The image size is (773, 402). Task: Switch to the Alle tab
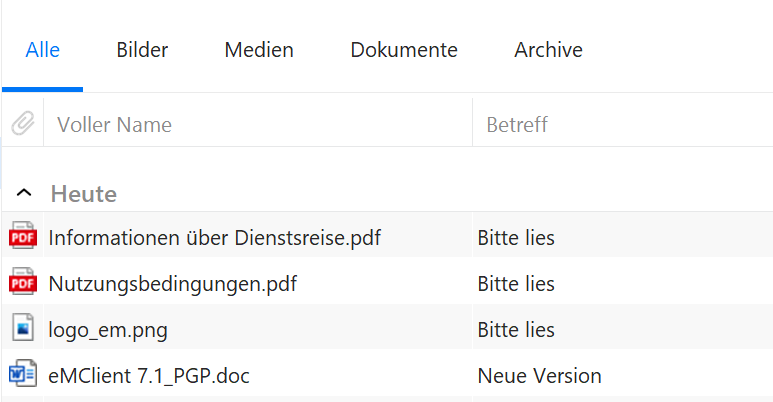pos(43,50)
